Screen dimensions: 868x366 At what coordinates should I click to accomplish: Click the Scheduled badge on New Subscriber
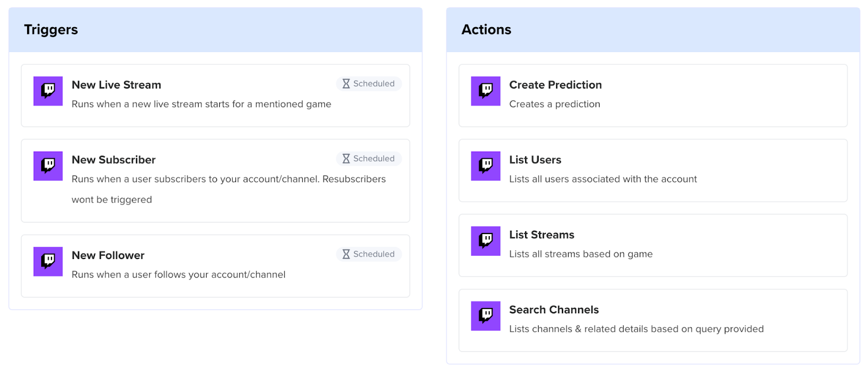tap(369, 159)
